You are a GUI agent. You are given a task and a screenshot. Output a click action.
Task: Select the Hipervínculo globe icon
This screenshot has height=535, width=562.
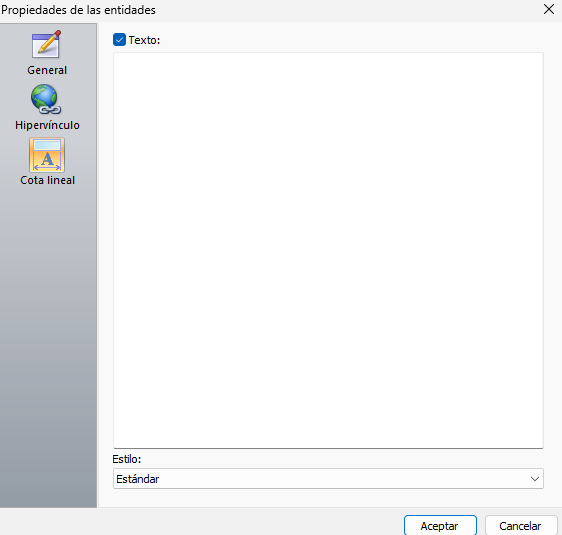click(46, 99)
